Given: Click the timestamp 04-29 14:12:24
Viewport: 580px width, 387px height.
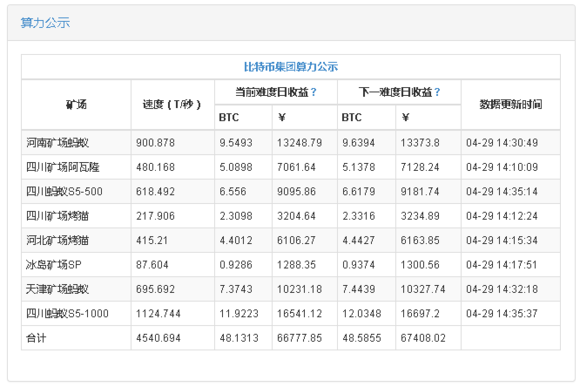Looking at the screenshot, I should point(502,216).
